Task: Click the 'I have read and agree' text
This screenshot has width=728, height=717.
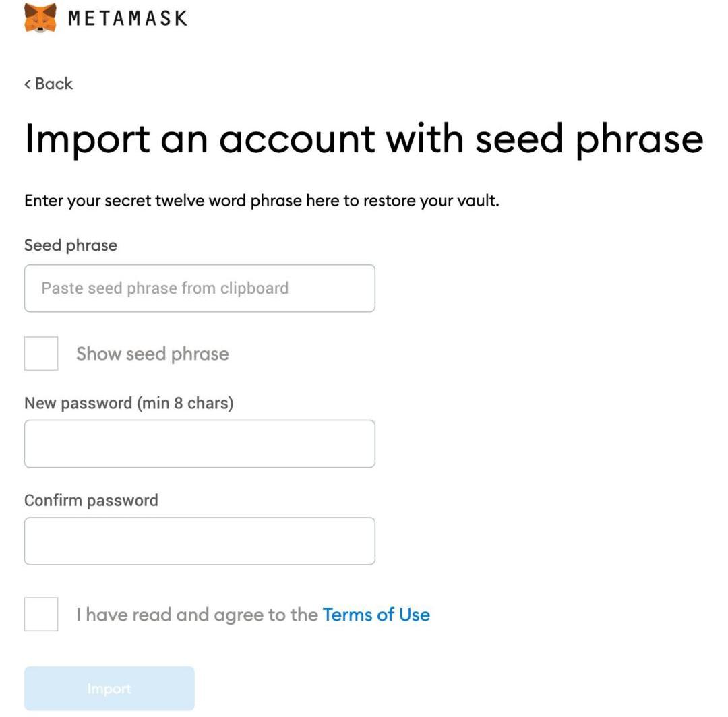Action: click(197, 615)
